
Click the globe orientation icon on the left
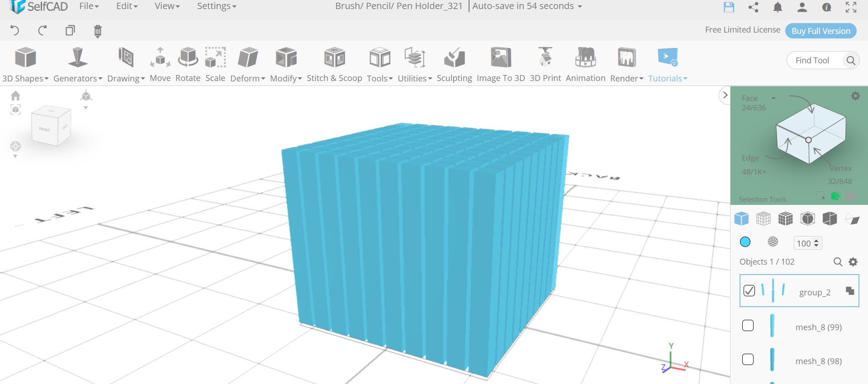click(x=15, y=146)
